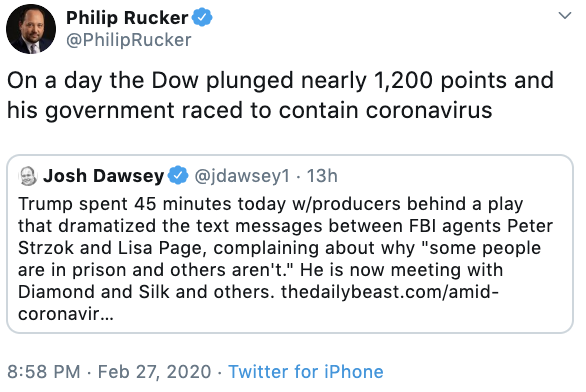
Task: Click the 8:58 PM timestamp
Action: [x=44, y=372]
